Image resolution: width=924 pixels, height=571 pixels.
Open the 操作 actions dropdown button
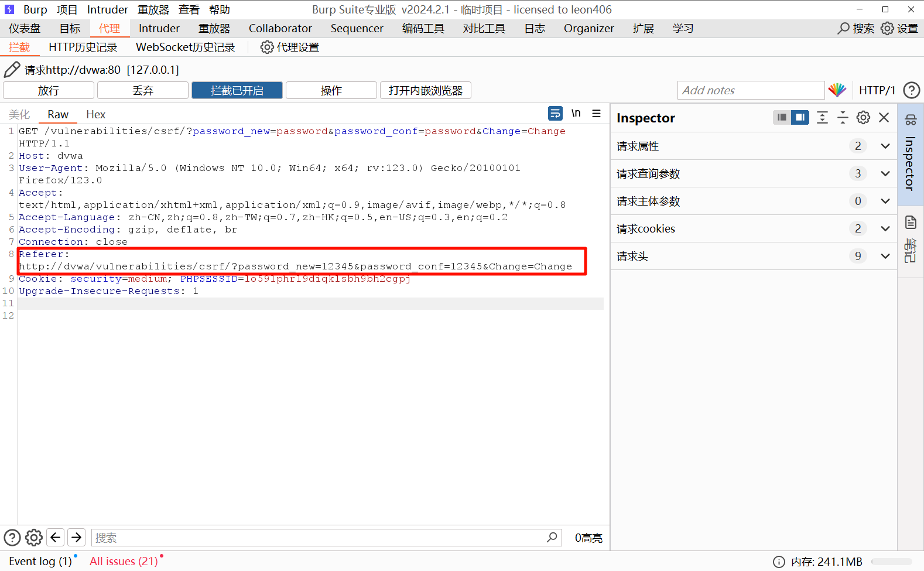click(331, 90)
